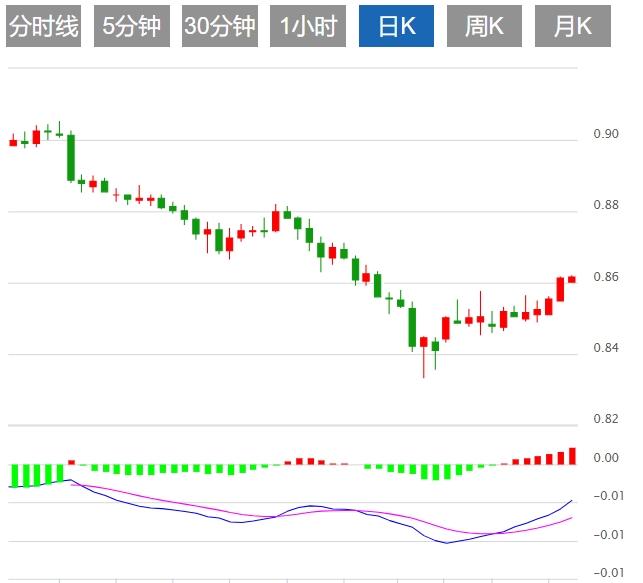
Task: Click the 0.88 price axis label
Action: click(x=606, y=205)
